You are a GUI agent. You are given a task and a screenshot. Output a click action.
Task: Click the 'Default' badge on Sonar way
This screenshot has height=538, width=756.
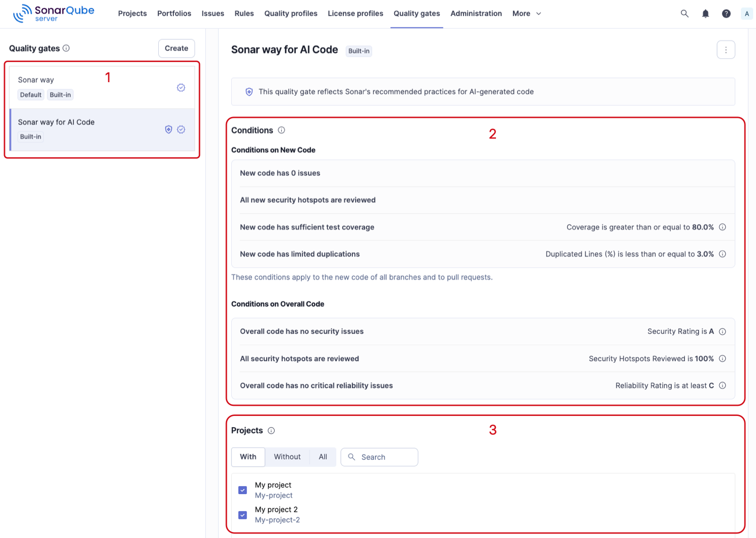[x=31, y=95]
